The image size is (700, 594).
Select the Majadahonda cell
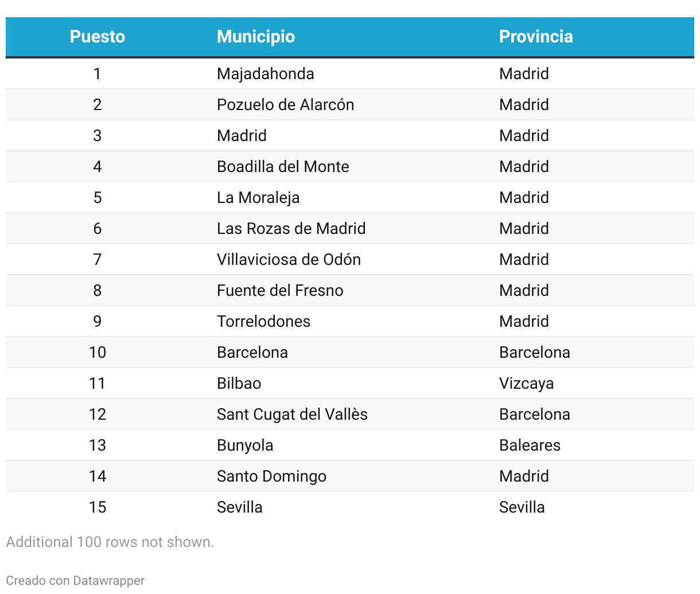tap(266, 73)
